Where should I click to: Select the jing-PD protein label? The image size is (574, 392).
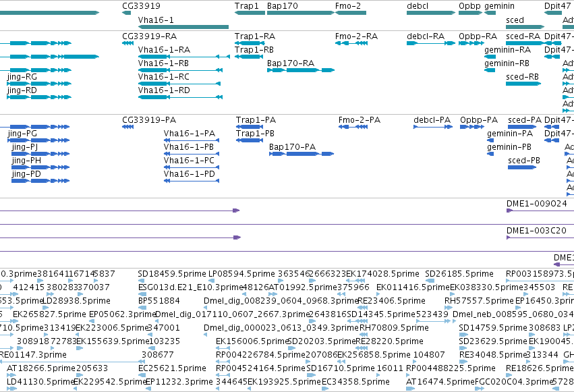pyautogui.click(x=26, y=175)
